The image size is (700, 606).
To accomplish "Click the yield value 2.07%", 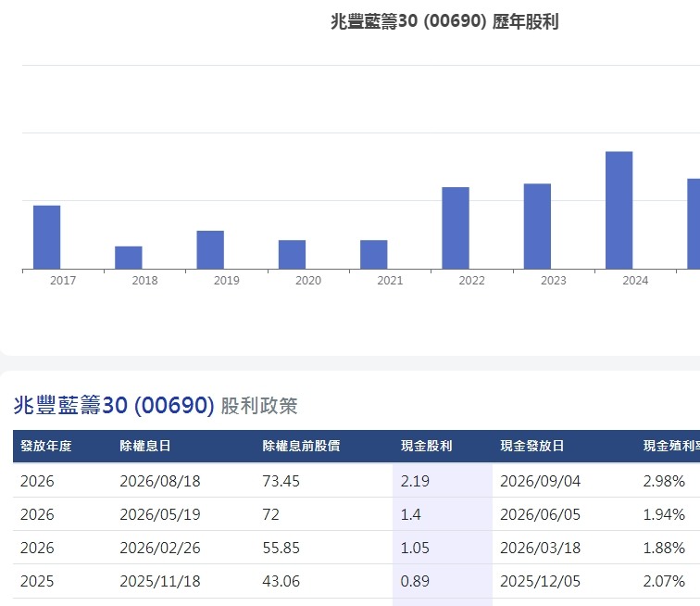I will (x=664, y=581).
